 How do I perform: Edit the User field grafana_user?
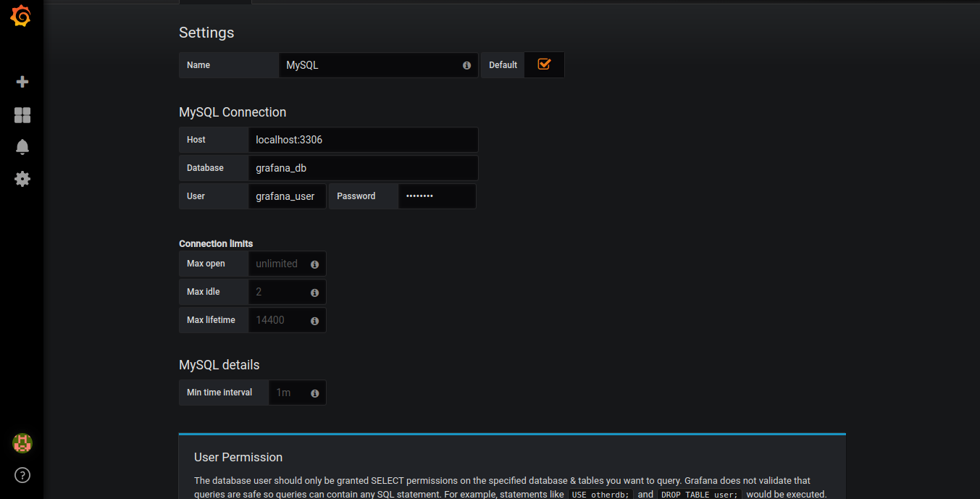(x=287, y=196)
